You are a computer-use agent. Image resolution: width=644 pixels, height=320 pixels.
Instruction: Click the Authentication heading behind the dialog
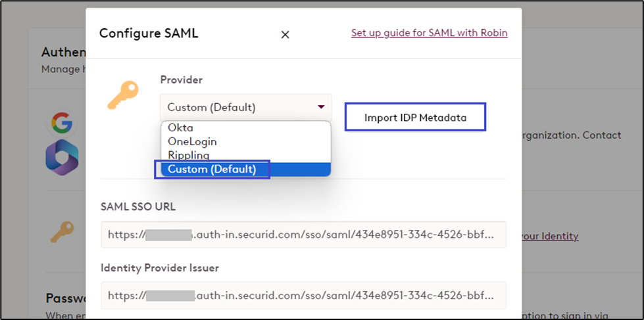click(x=63, y=52)
